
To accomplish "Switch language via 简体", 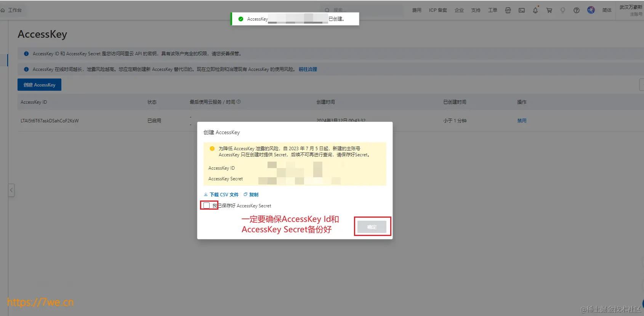I will (x=607, y=10).
